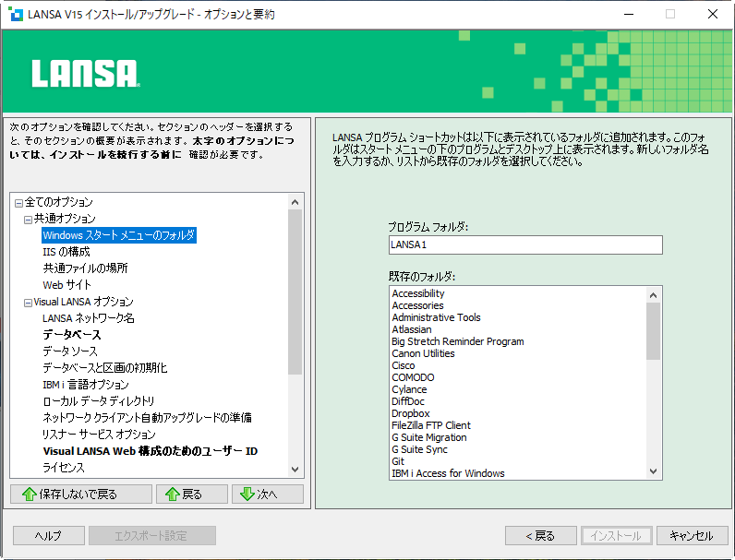Choose G Suite Sync in the list
735x560 pixels.
point(419,449)
